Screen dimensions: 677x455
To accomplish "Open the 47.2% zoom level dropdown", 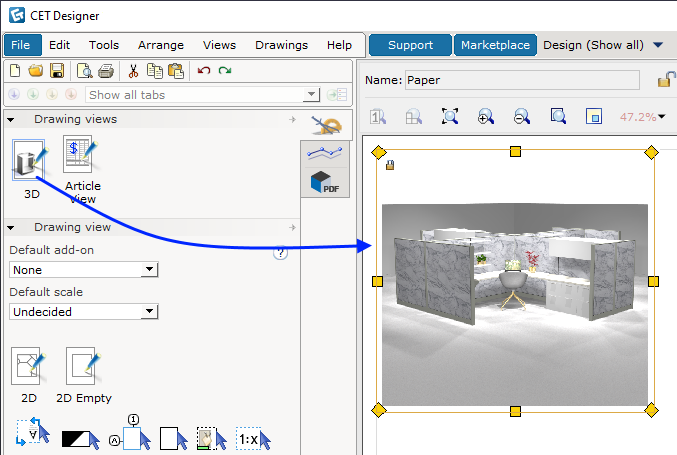I will pyautogui.click(x=642, y=117).
